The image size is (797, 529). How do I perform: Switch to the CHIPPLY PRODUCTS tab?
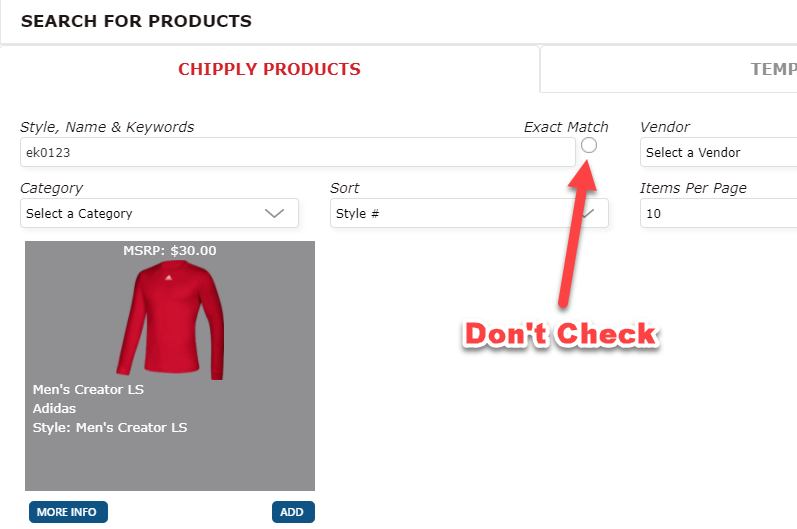(269, 69)
